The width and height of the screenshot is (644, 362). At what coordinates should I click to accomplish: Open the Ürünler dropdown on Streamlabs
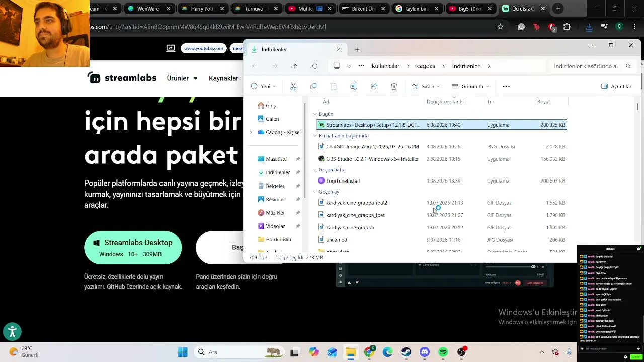[182, 78]
